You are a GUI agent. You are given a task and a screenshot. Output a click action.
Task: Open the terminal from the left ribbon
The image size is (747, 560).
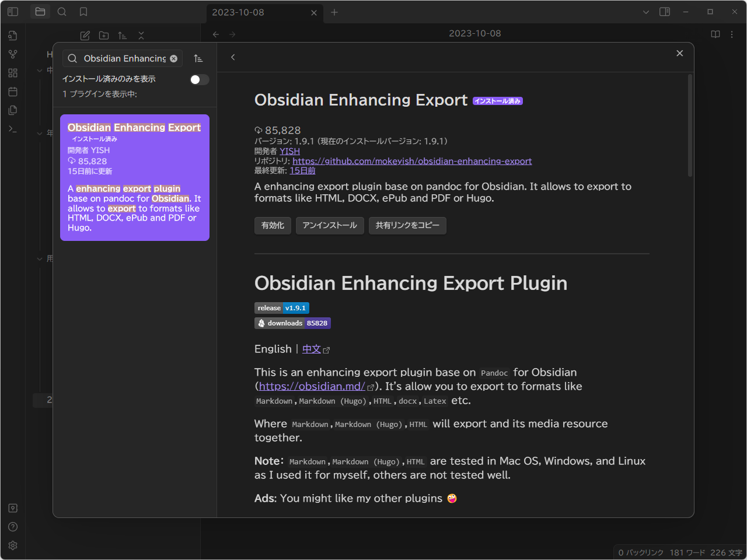click(12, 129)
